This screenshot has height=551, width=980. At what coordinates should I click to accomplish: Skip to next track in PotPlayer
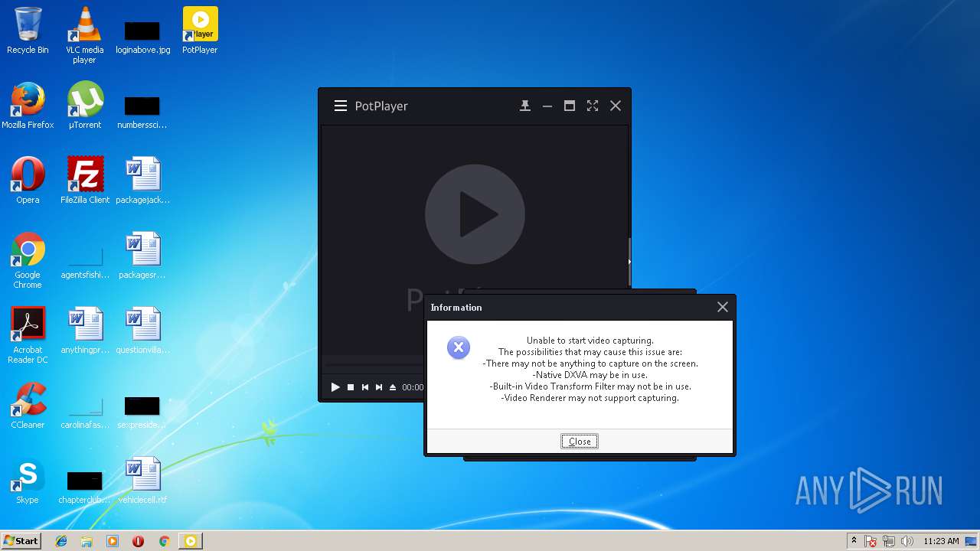(x=379, y=387)
